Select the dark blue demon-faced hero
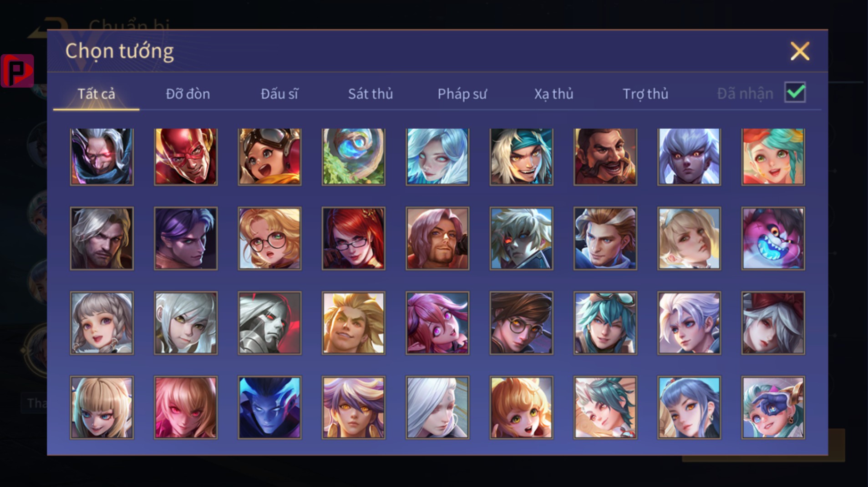868x487 pixels. tap(269, 407)
